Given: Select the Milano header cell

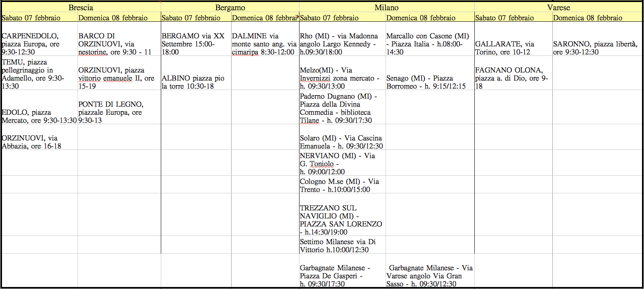Looking at the screenshot, I should pyautogui.click(x=387, y=7).
